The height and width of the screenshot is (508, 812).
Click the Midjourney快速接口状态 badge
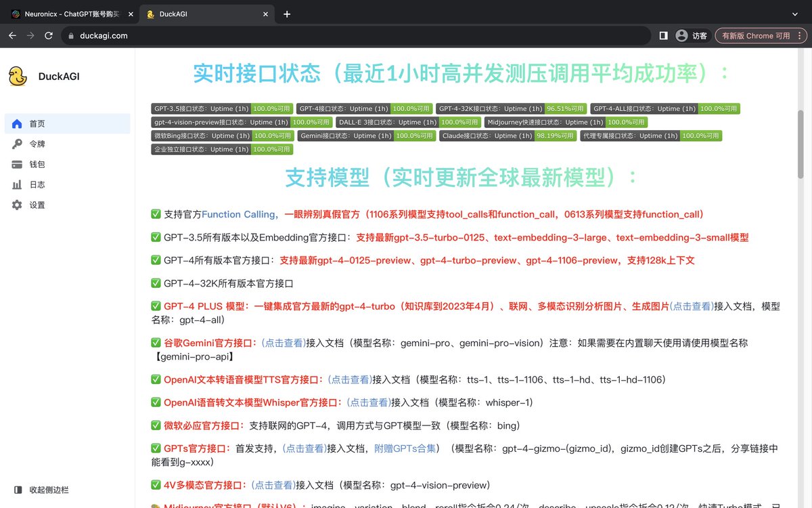(x=566, y=122)
